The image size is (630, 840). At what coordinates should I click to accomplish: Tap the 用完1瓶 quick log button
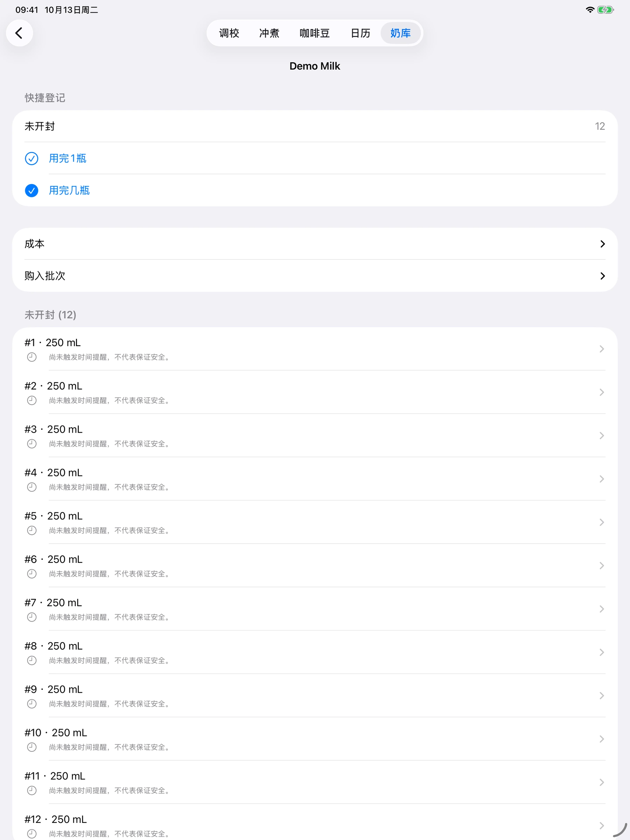[315, 158]
